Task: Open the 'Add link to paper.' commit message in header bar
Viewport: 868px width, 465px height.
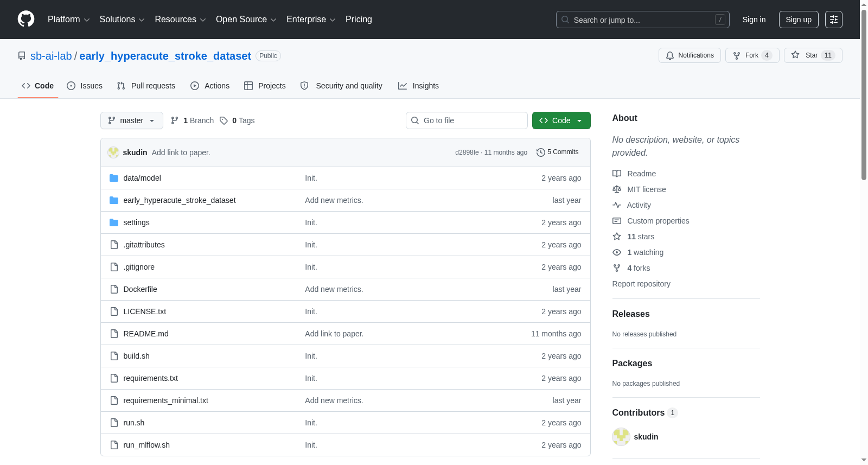Action: point(181,152)
